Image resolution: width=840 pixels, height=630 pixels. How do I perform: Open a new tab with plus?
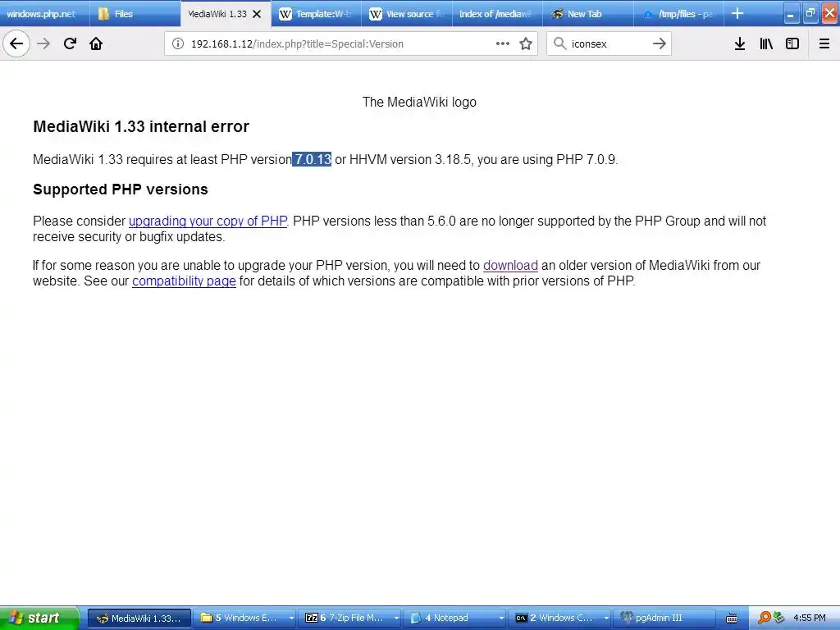[x=737, y=13]
